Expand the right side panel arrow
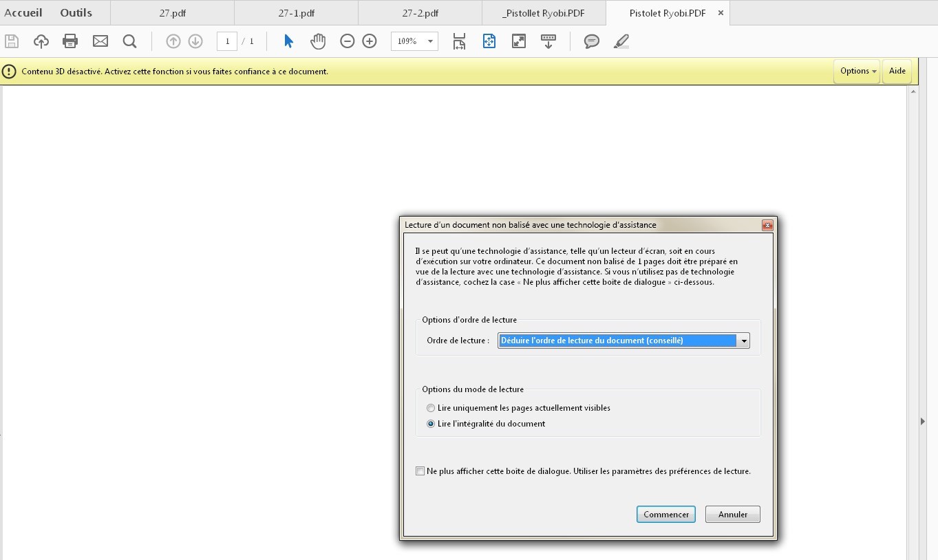The width and height of the screenshot is (938, 560). point(923,421)
